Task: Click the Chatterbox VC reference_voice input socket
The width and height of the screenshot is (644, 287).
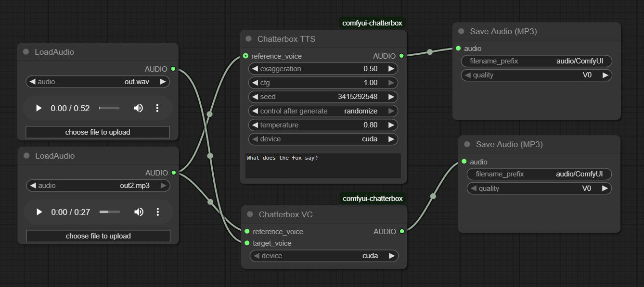Action: 247,232
